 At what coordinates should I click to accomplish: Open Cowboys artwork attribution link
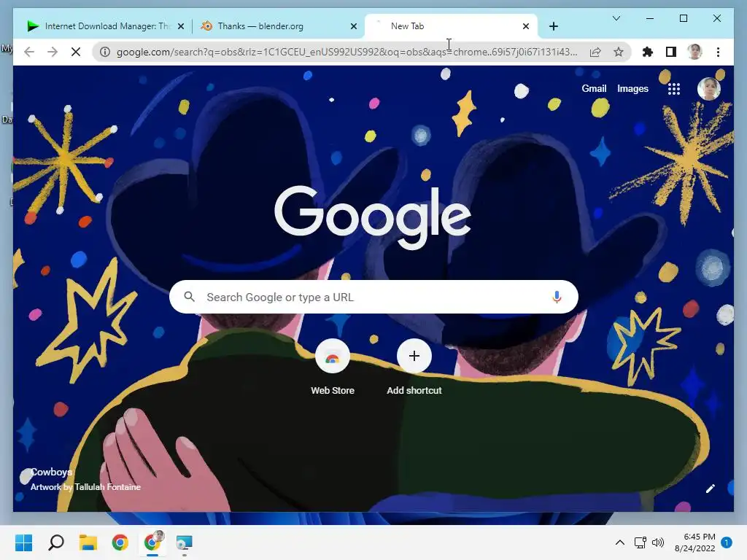(85, 480)
